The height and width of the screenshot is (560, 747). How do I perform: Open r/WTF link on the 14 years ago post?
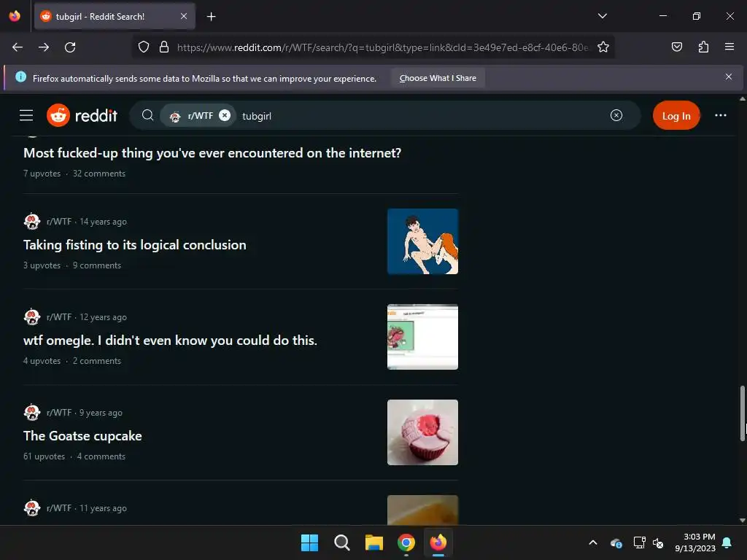[59, 222]
